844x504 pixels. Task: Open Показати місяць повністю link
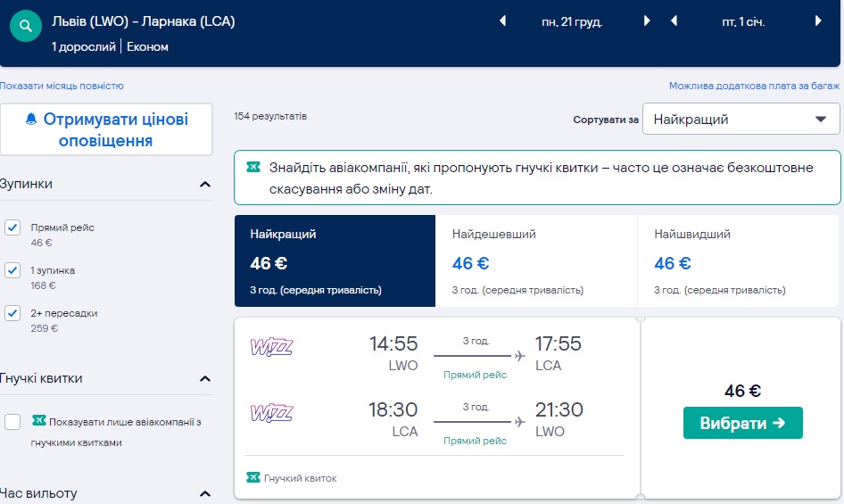coord(62,86)
